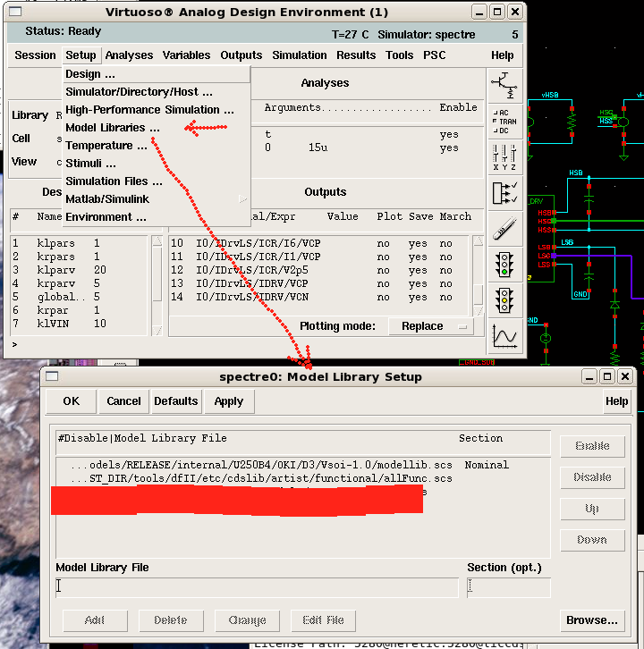Click the Plot Outputs waveform icon
Image resolution: width=644 pixels, height=649 pixels.
point(504,336)
